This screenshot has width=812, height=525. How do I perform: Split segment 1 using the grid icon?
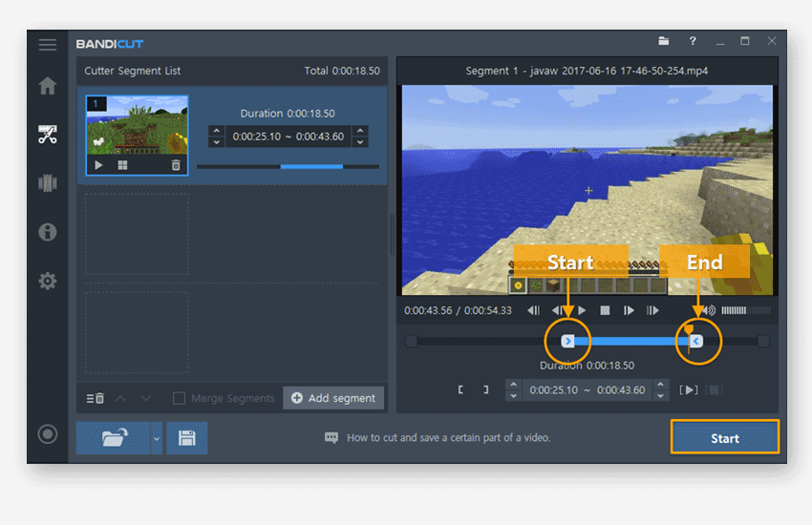click(122, 165)
